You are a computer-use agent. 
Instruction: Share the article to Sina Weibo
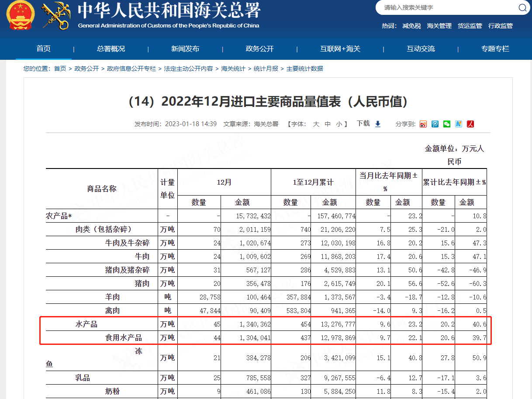coord(423,124)
